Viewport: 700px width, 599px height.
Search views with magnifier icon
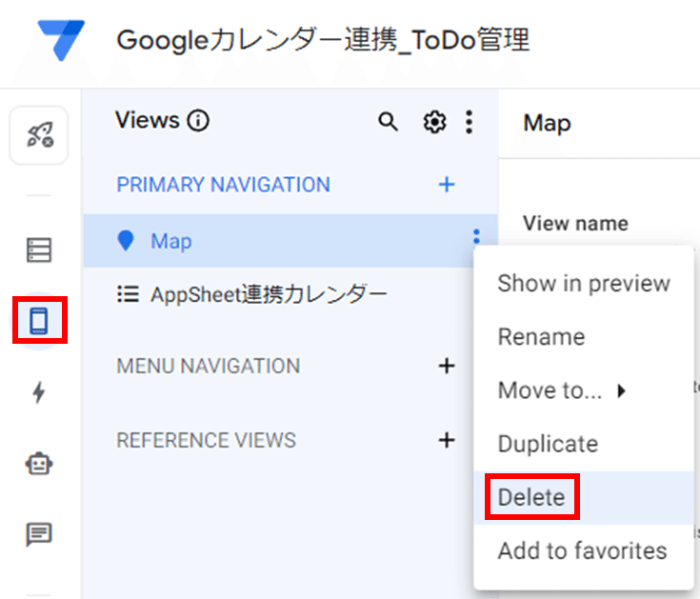(388, 121)
